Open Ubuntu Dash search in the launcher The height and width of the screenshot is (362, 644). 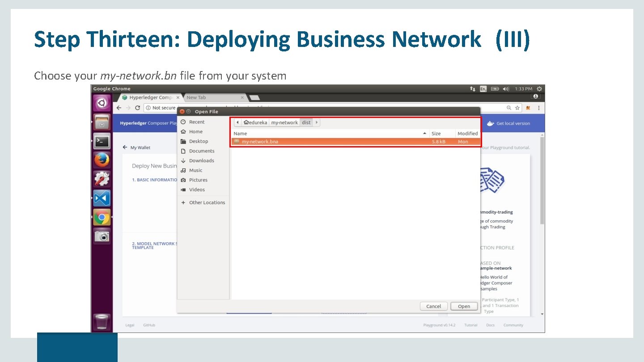click(102, 103)
